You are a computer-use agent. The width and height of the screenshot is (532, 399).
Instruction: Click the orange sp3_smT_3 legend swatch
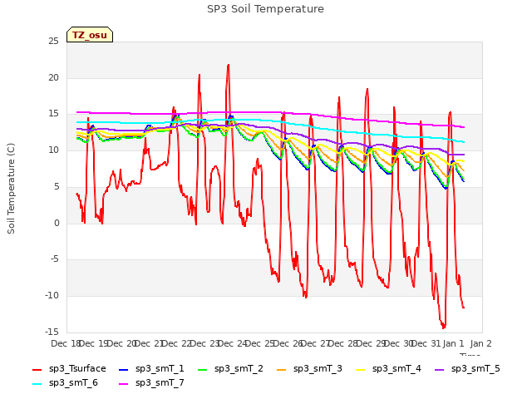[281, 369]
